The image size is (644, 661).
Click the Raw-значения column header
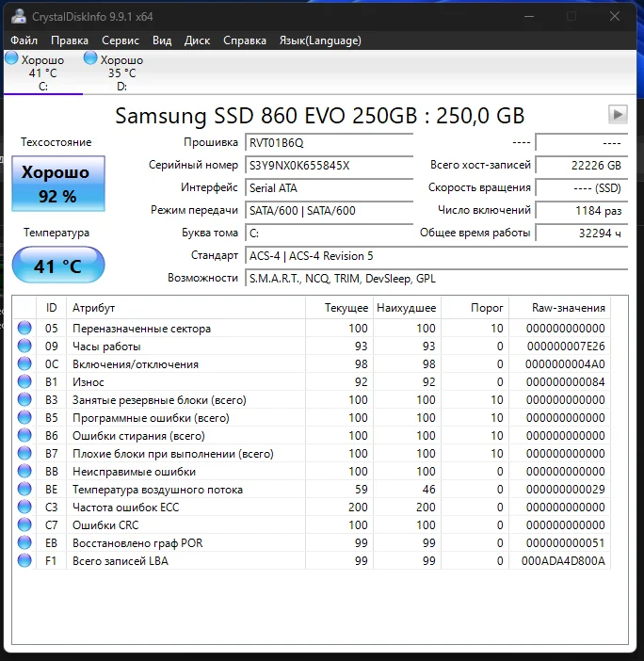[559, 308]
